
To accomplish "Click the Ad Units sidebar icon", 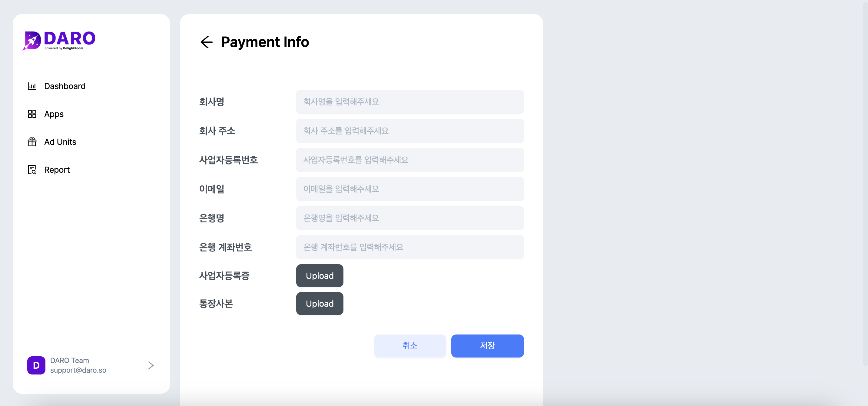I will click(x=31, y=142).
